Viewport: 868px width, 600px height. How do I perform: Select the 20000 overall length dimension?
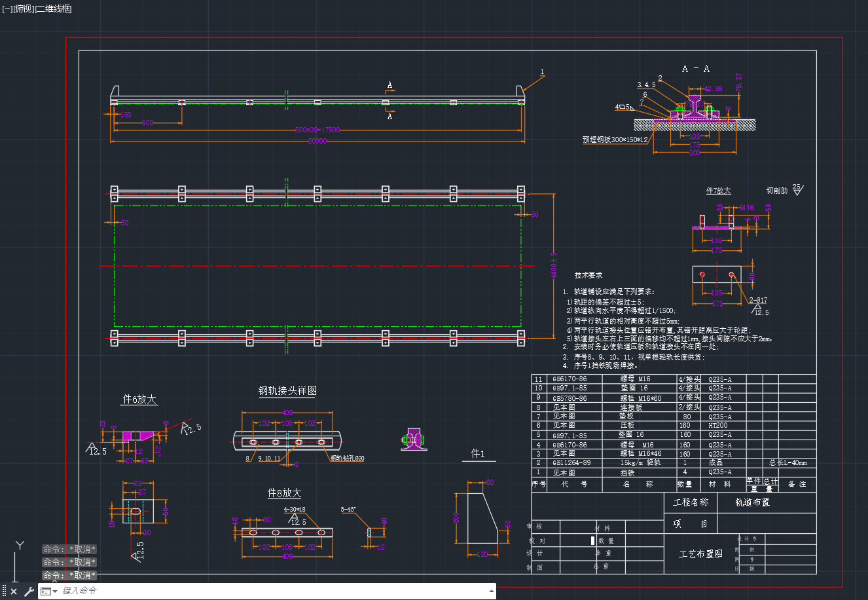click(317, 141)
